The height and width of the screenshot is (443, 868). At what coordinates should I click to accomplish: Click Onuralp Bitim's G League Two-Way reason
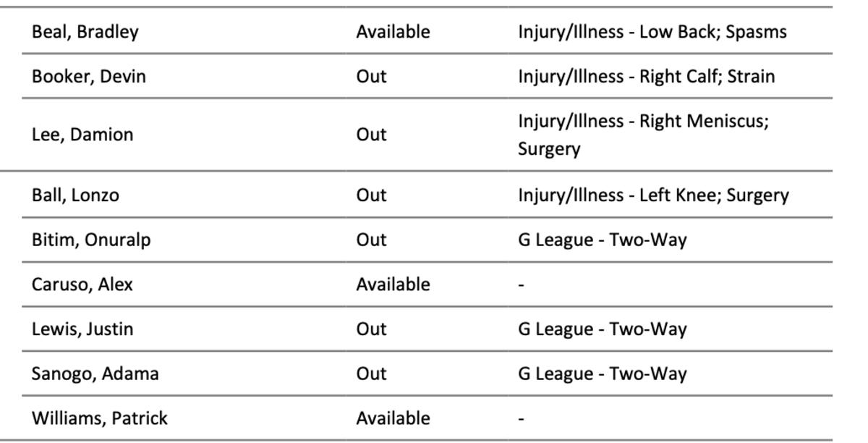pyautogui.click(x=602, y=240)
